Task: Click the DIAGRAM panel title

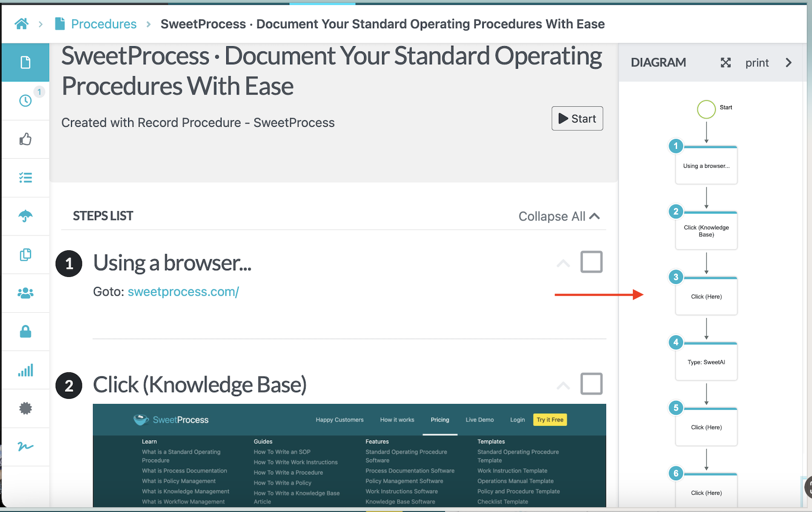Action: pyautogui.click(x=658, y=62)
